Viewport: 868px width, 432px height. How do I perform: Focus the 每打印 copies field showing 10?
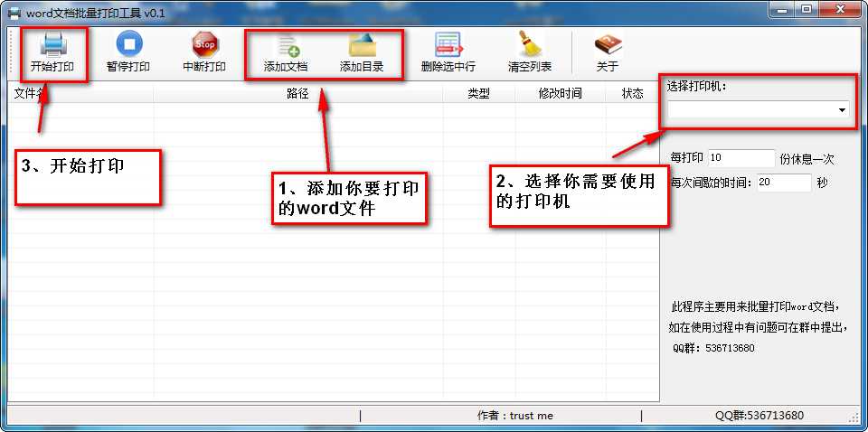tap(741, 158)
